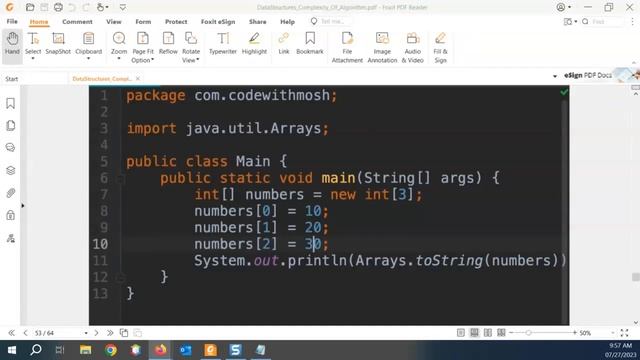Click the Open file folder icon
The height and width of the screenshot is (360, 640).
[x=30, y=7]
